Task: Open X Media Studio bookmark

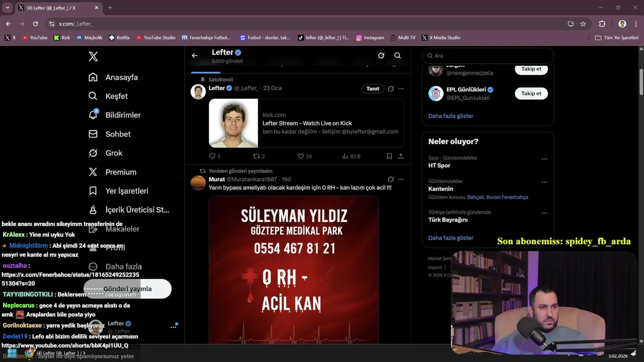Action: (x=441, y=38)
